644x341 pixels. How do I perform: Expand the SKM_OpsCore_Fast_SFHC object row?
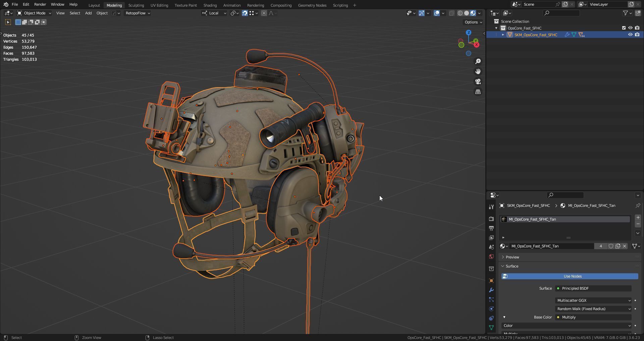pyautogui.click(x=503, y=35)
